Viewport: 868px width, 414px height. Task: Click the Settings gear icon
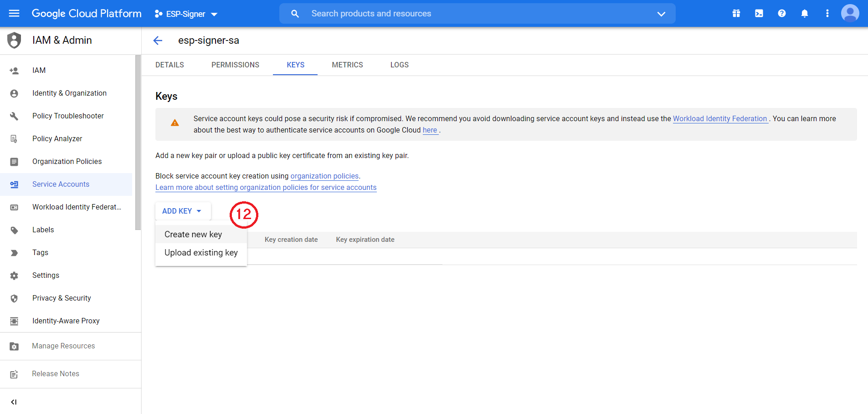tap(14, 276)
